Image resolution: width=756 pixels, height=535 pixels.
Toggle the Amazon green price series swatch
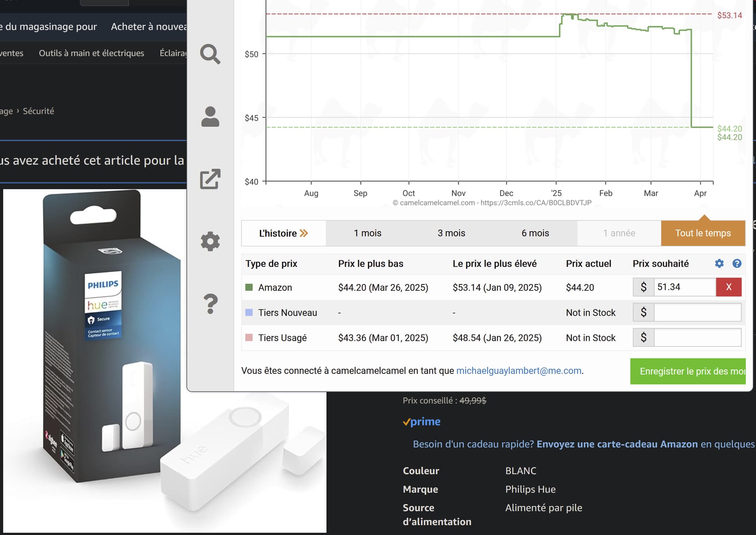[x=249, y=287]
